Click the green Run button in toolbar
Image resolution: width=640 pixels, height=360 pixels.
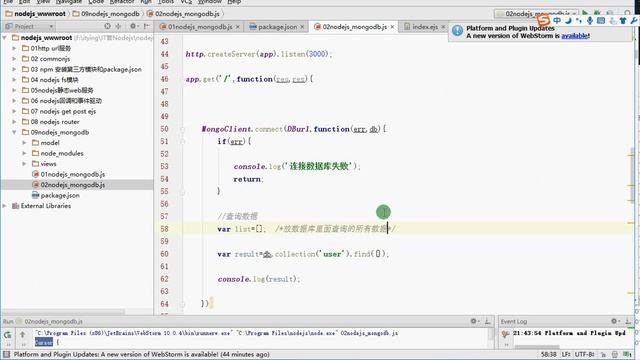[585, 13]
